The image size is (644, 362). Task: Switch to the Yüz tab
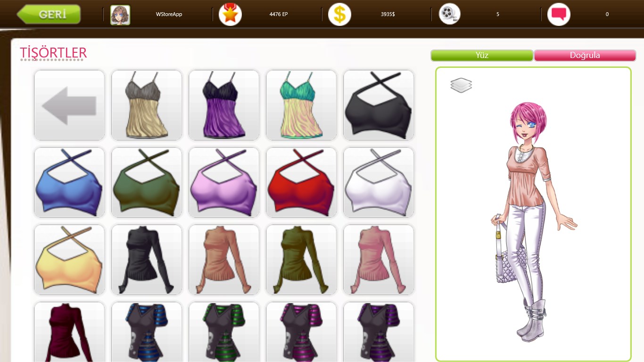pos(482,56)
